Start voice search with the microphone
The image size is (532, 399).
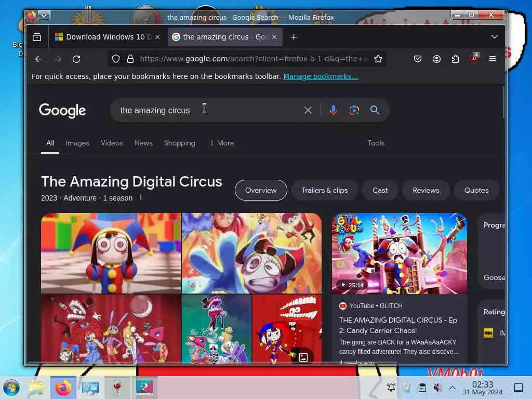tap(334, 110)
